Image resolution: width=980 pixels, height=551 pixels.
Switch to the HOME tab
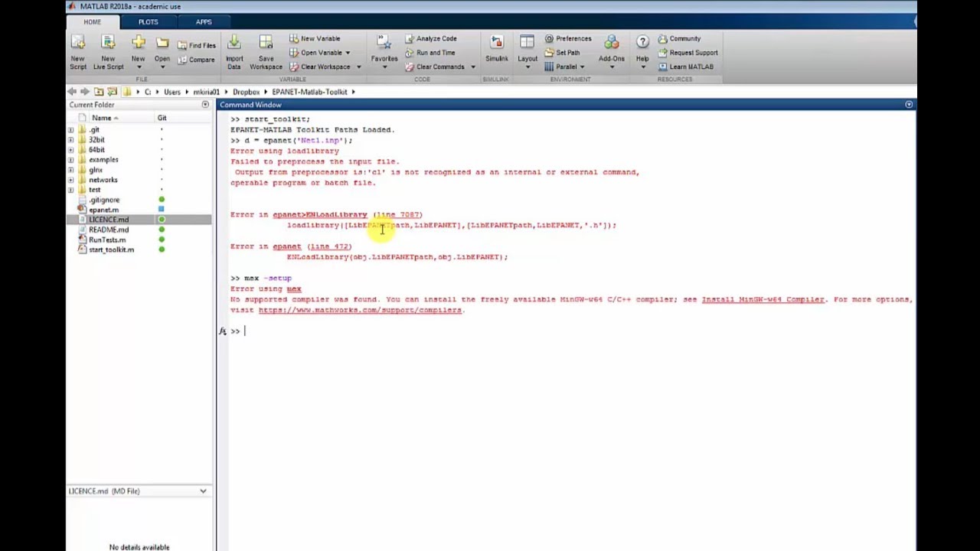tap(92, 22)
